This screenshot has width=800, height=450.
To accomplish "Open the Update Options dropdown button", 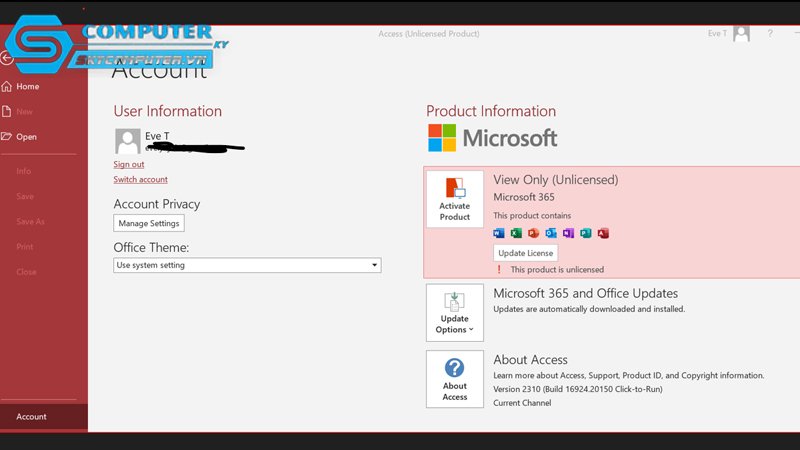I will (455, 313).
